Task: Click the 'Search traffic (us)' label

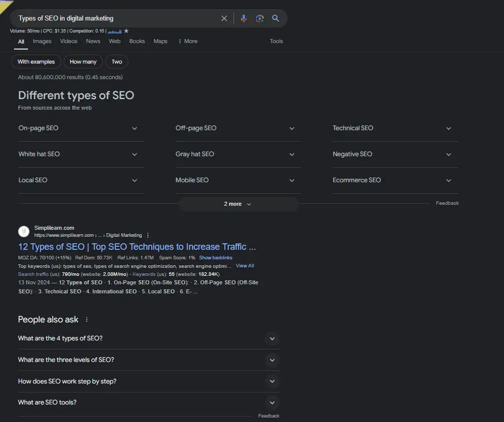Action: 39,274
